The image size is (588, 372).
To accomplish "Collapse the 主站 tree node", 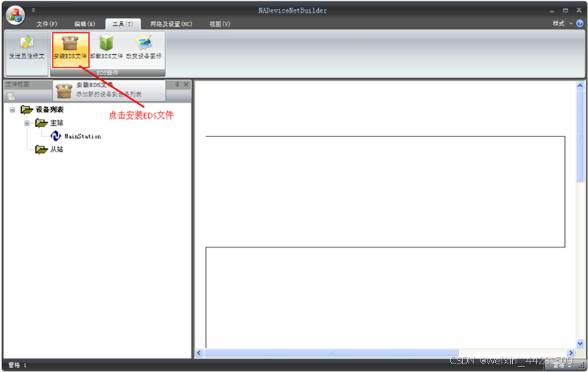I will click(27, 123).
